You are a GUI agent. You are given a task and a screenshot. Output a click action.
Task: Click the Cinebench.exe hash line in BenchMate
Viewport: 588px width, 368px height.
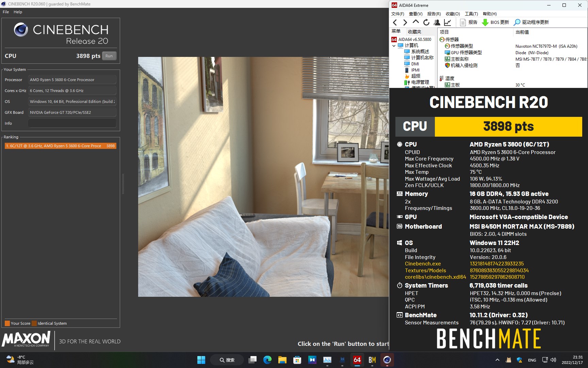click(x=464, y=264)
